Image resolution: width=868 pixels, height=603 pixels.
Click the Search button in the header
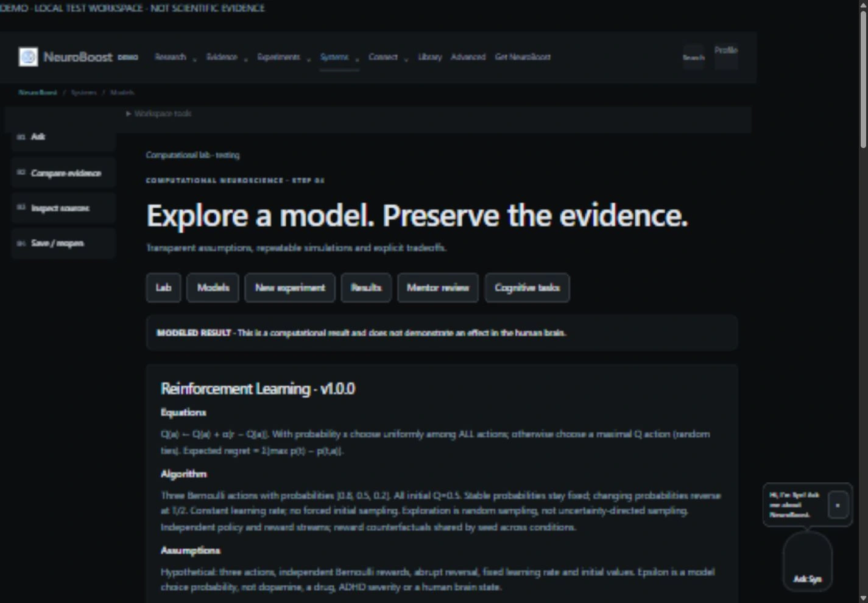(693, 57)
